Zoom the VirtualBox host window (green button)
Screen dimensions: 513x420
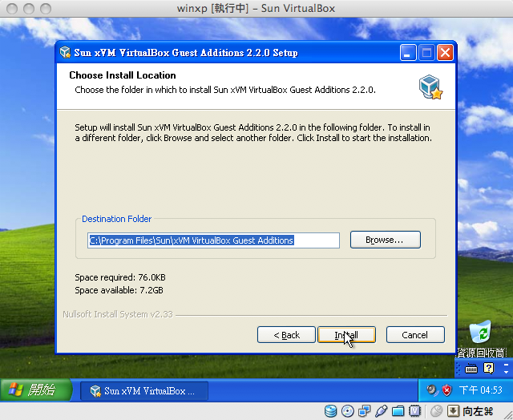click(x=46, y=9)
